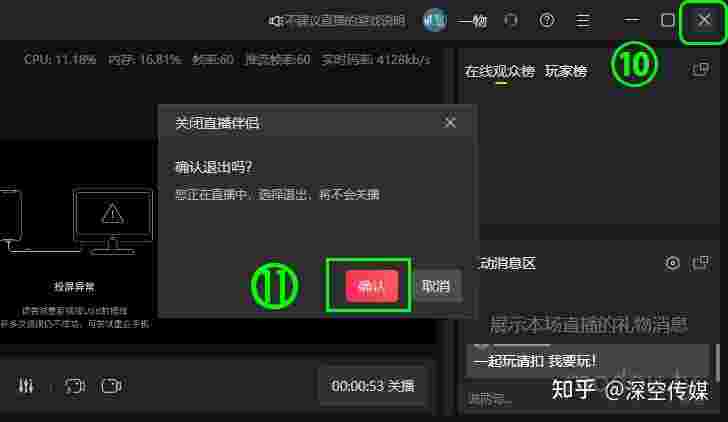Image resolution: width=728 pixels, height=422 pixels.
Task: Click the 实时码率 4128kb/s readout
Action: pos(376,59)
